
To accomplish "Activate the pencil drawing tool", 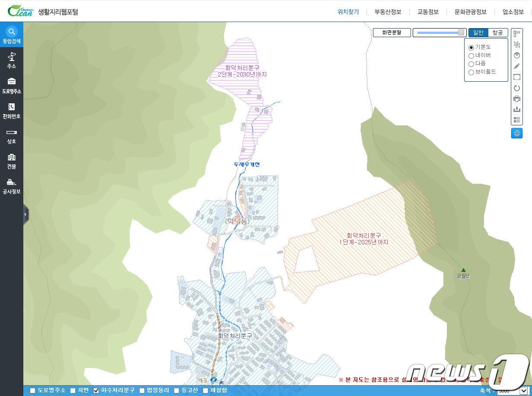I will click(x=516, y=67).
